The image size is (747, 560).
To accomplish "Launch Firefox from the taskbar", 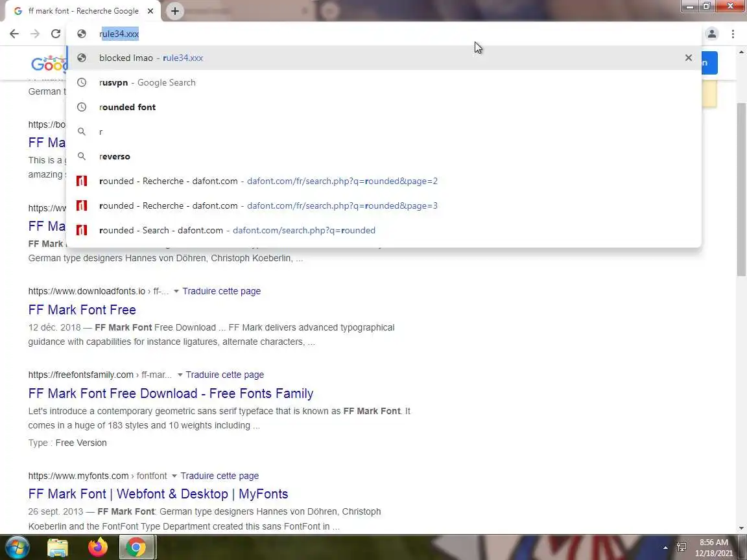I will coord(98,548).
